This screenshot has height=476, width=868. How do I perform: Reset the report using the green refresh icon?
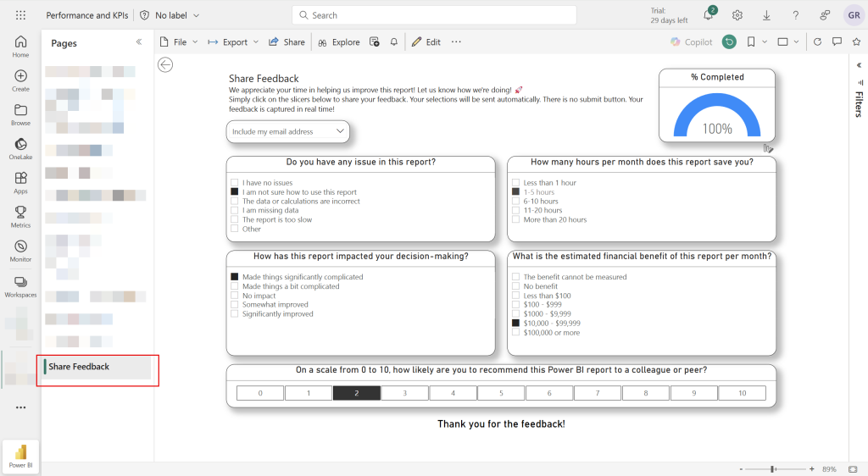coord(729,42)
